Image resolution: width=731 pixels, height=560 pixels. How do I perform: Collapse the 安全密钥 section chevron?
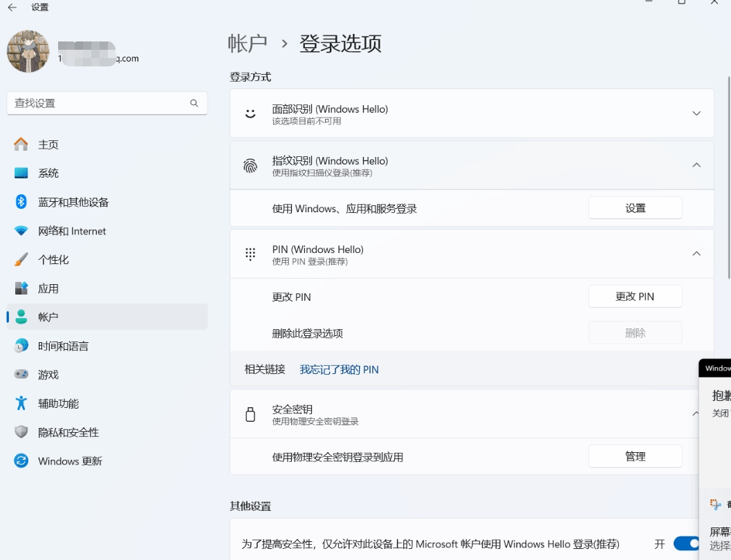pos(695,413)
